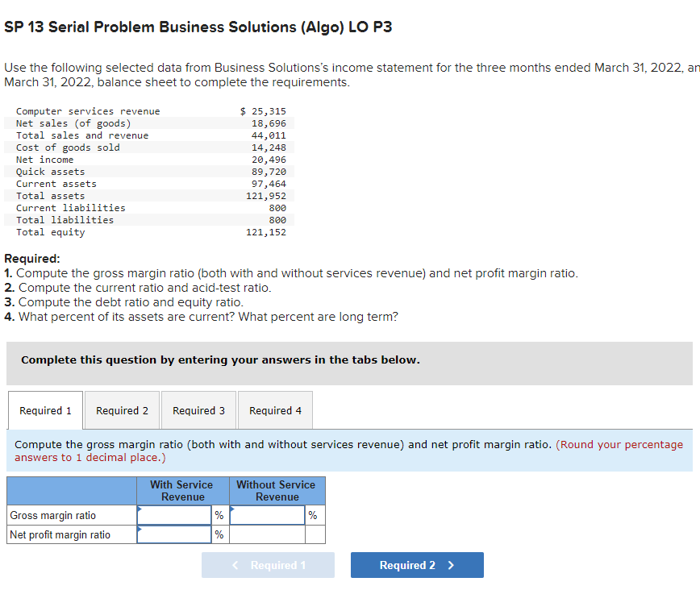Switch to the Required 2 tab
The height and width of the screenshot is (615, 700).
122,410
